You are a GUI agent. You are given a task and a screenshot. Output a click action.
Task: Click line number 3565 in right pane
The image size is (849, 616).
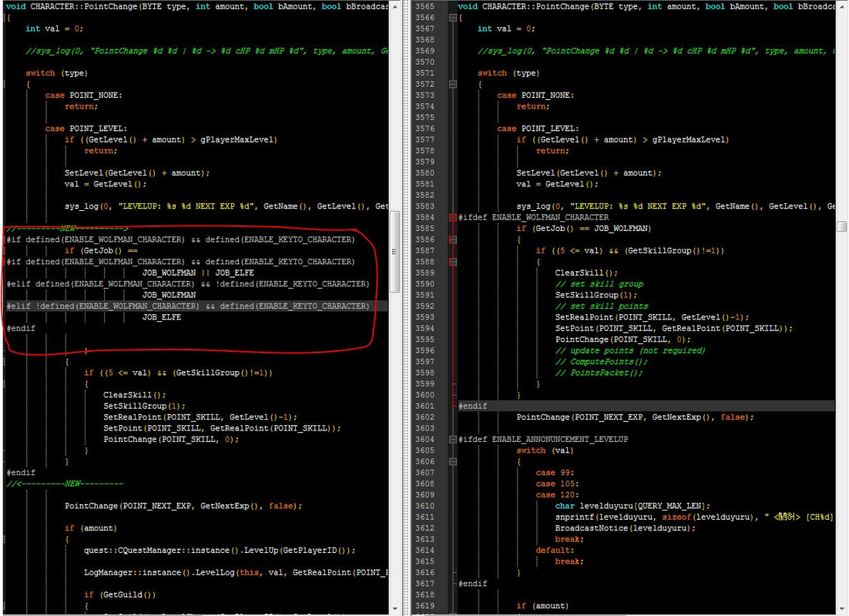[x=425, y=6]
